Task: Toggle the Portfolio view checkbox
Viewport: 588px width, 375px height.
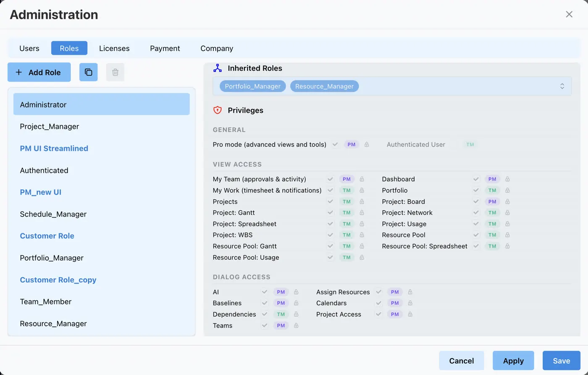Action: (476, 190)
